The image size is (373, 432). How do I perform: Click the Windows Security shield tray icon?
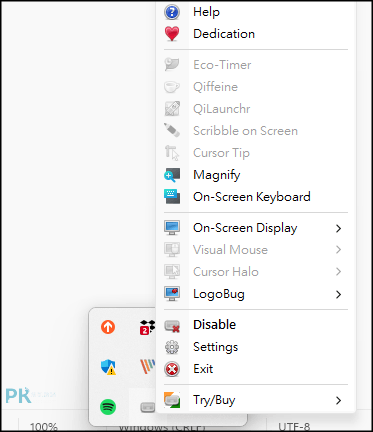(x=108, y=367)
